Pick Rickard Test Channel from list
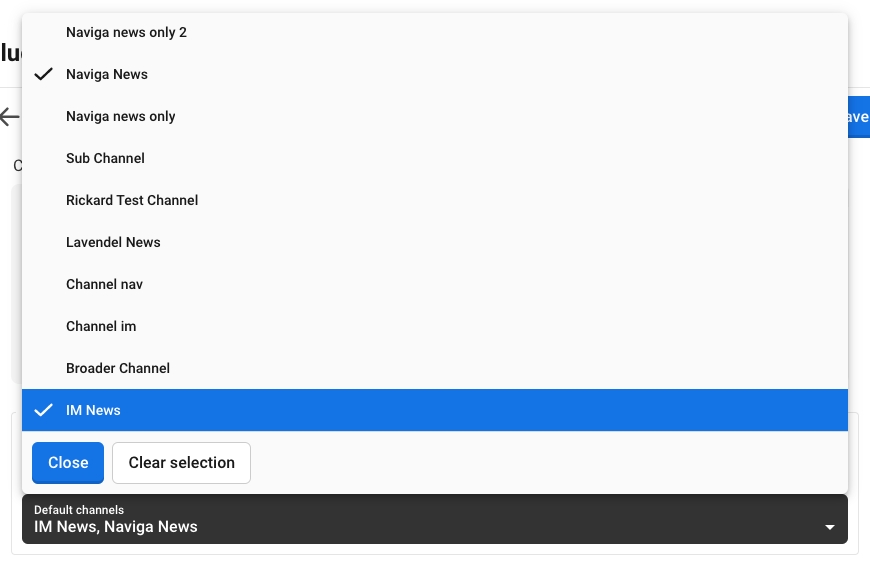The height and width of the screenshot is (566, 870). point(132,200)
